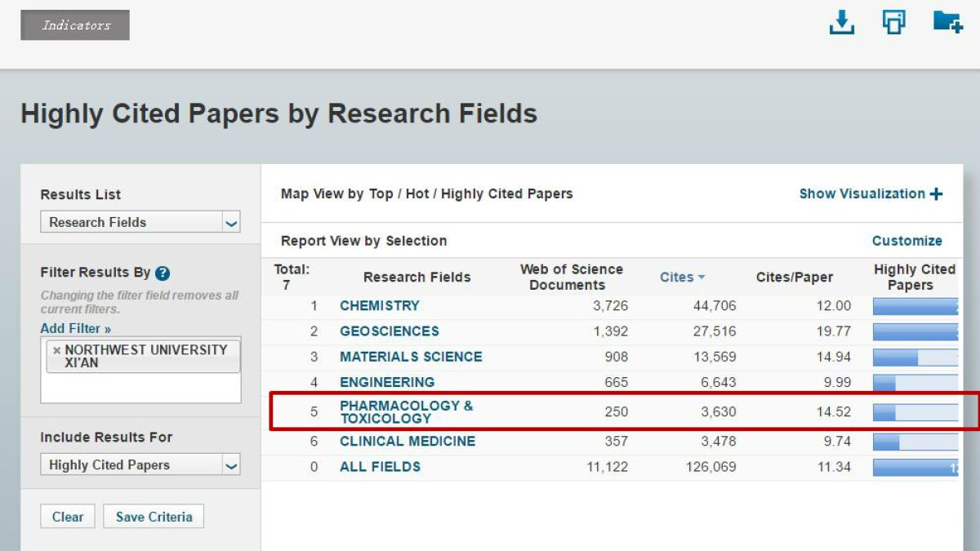
Task: Select the 44,706 cites value
Action: click(714, 305)
